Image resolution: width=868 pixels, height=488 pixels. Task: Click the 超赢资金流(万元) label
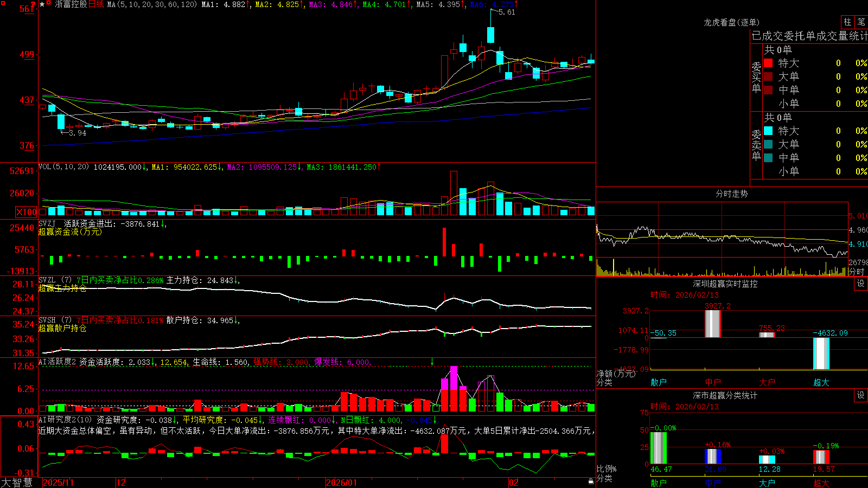pyautogui.click(x=70, y=232)
